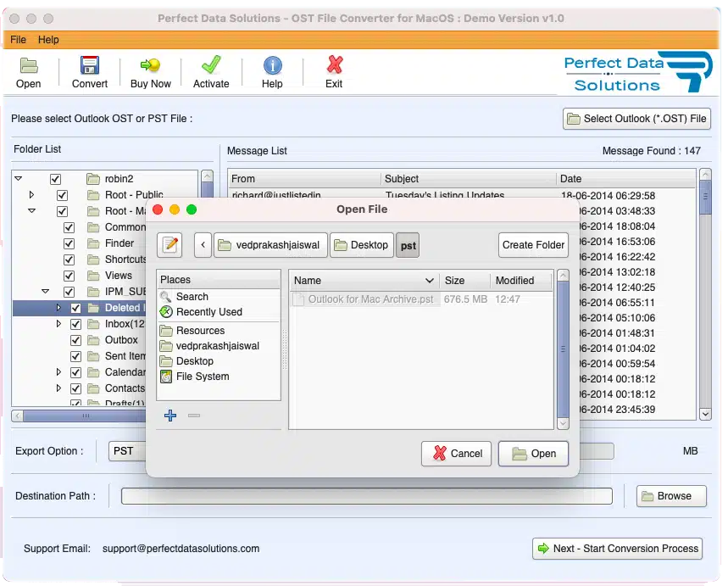Collapse the IPM_SUBTREE node
This screenshot has width=728, height=586.
pyautogui.click(x=45, y=292)
